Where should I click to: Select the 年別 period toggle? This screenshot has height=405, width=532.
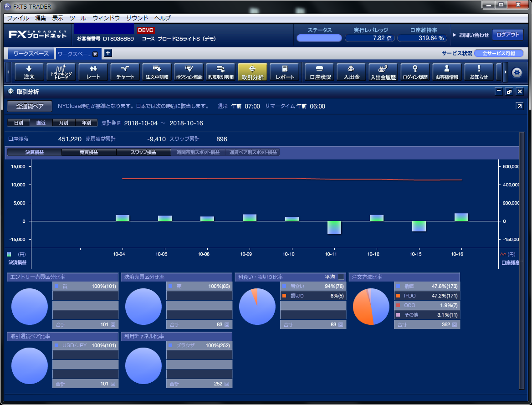pos(86,123)
